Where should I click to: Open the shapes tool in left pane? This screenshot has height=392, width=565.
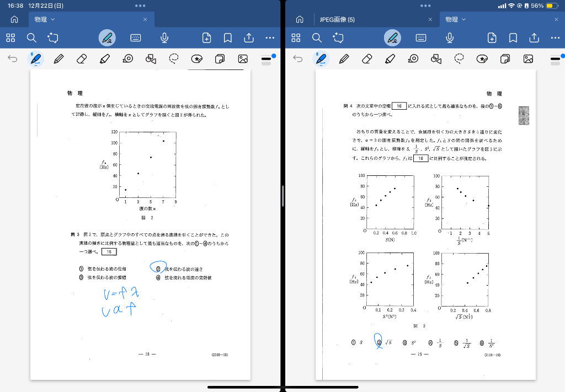point(151,59)
